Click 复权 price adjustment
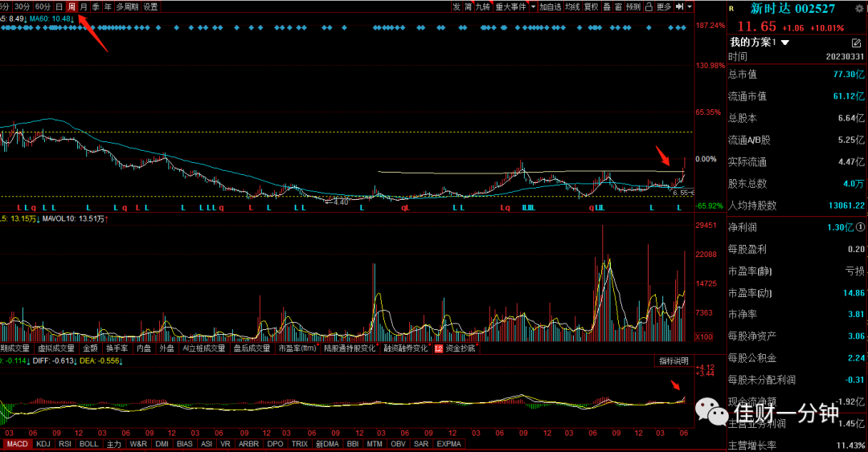Image resolution: width=868 pixels, height=452 pixels. pyautogui.click(x=592, y=6)
